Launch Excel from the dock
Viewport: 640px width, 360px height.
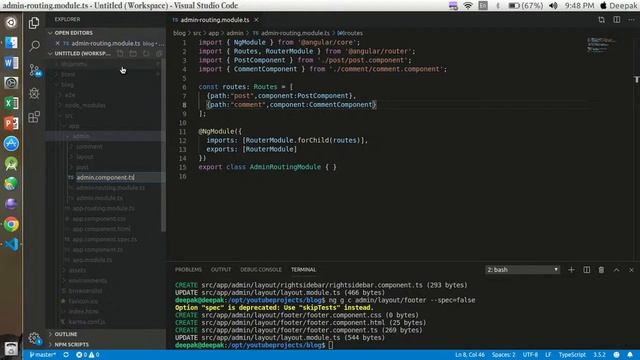tap(11, 103)
